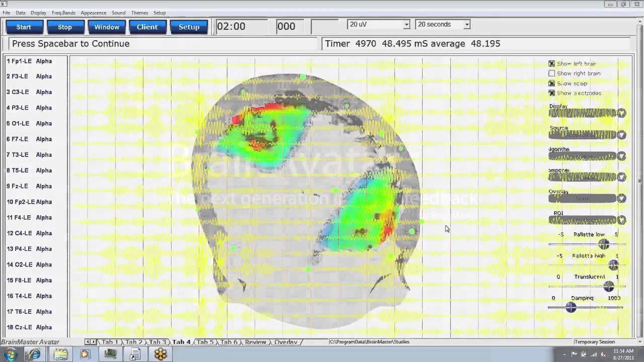Switch to Tab 2
This screenshot has height=362, width=644.
[x=134, y=342]
